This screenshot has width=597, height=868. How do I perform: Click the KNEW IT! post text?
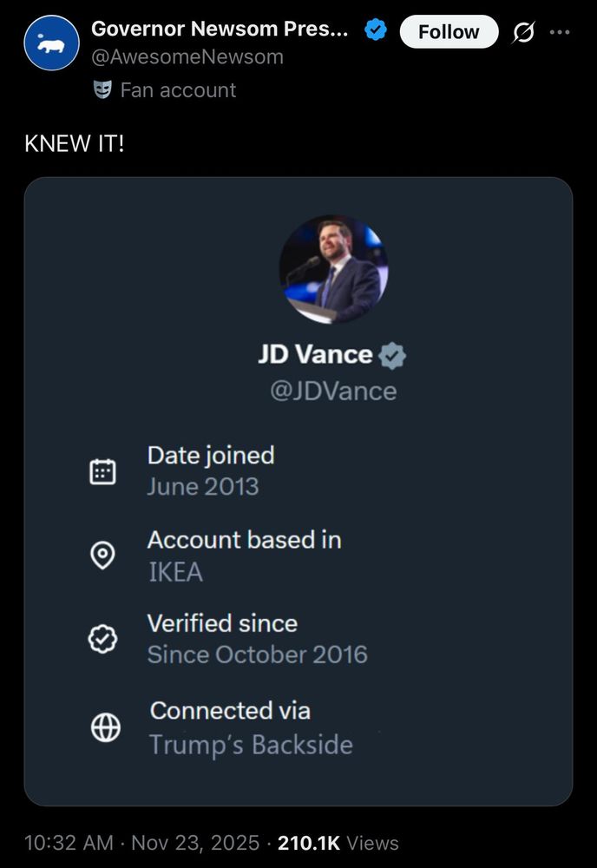click(75, 144)
